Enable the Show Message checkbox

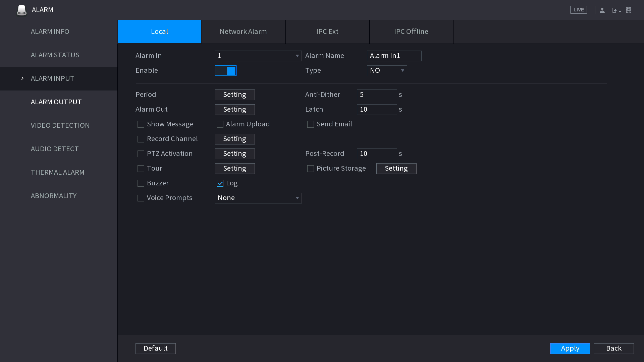point(141,124)
